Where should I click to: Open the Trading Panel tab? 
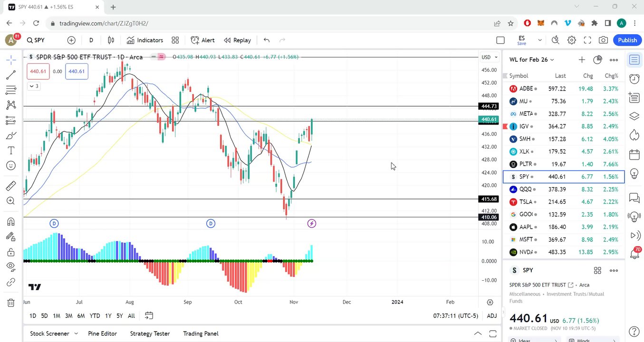tap(201, 333)
